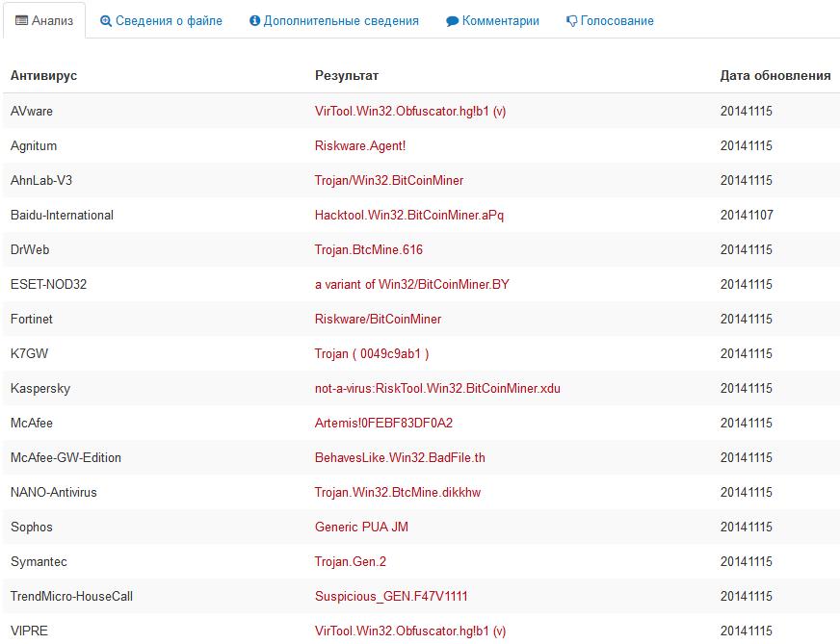Select result Hacktool.Win32.BitCoinMiner.aPq
Viewport: 840px width, 644px height.
click(409, 216)
